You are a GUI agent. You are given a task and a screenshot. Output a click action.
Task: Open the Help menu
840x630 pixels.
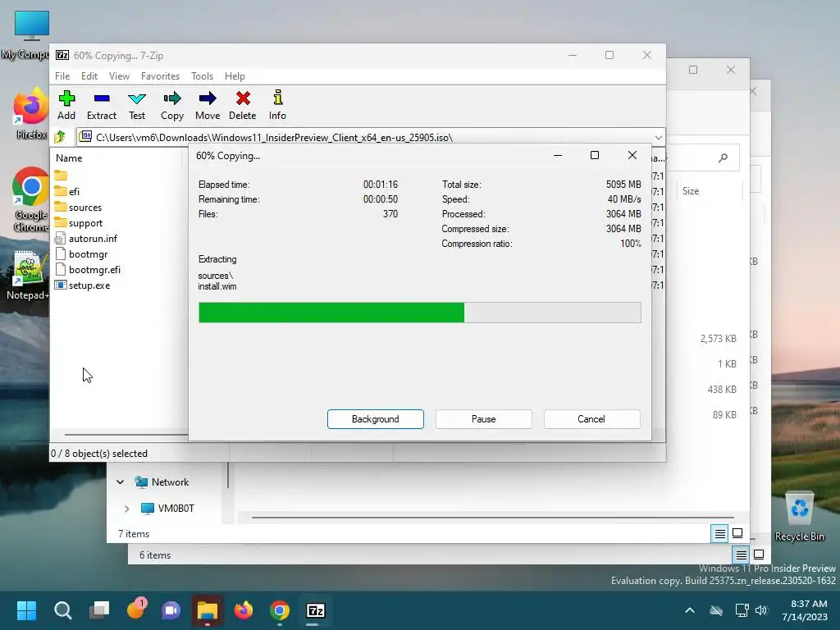pyautogui.click(x=235, y=76)
